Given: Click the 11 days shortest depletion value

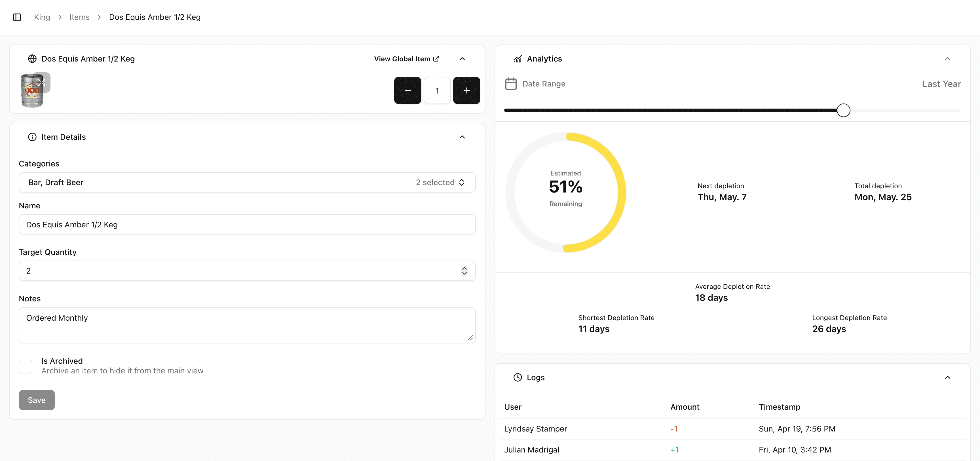Looking at the screenshot, I should (594, 329).
